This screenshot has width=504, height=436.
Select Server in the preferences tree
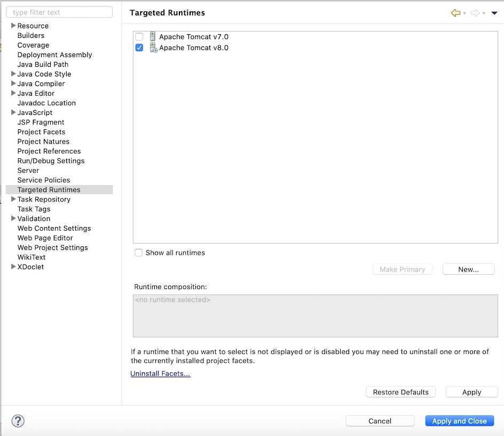point(28,170)
